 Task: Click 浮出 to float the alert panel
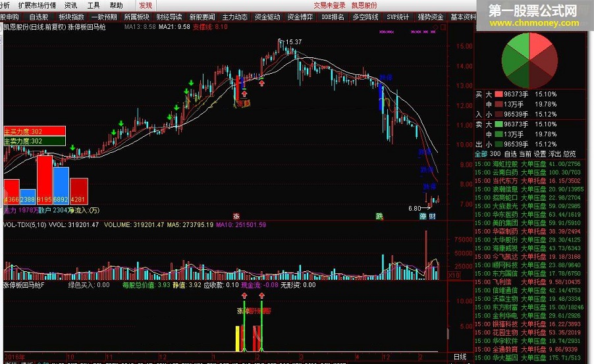[554, 154]
